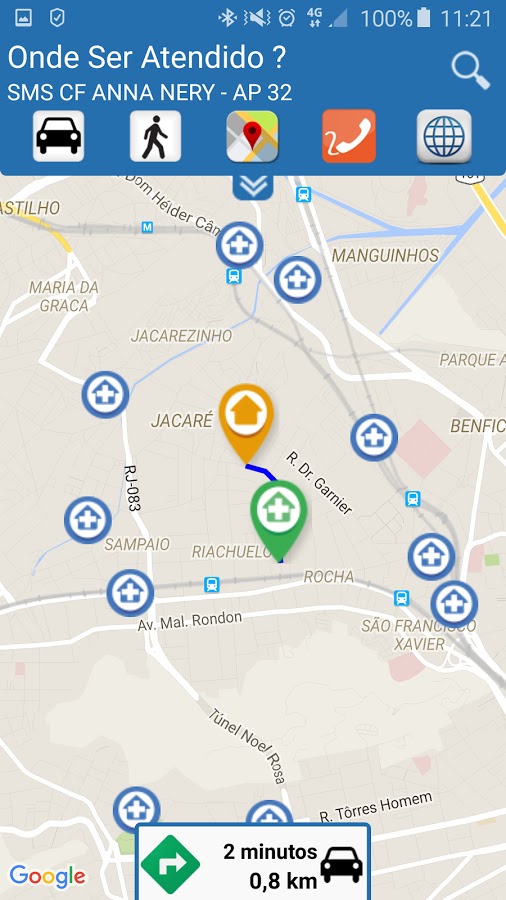506x900 pixels.
Task: Open the globe website icon
Action: pos(444,136)
